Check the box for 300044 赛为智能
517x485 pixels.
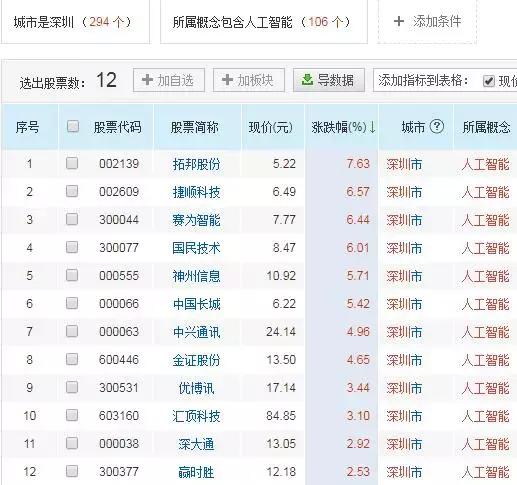(x=72, y=219)
